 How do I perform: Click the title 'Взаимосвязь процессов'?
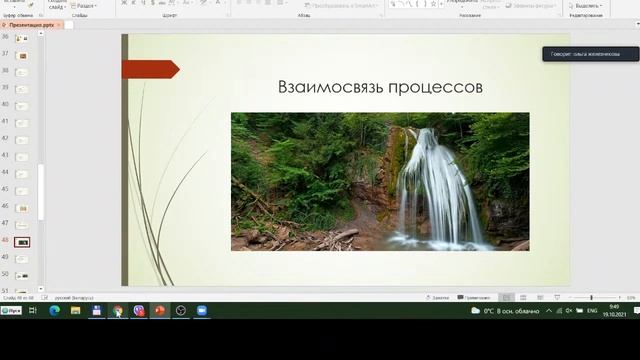click(x=380, y=87)
